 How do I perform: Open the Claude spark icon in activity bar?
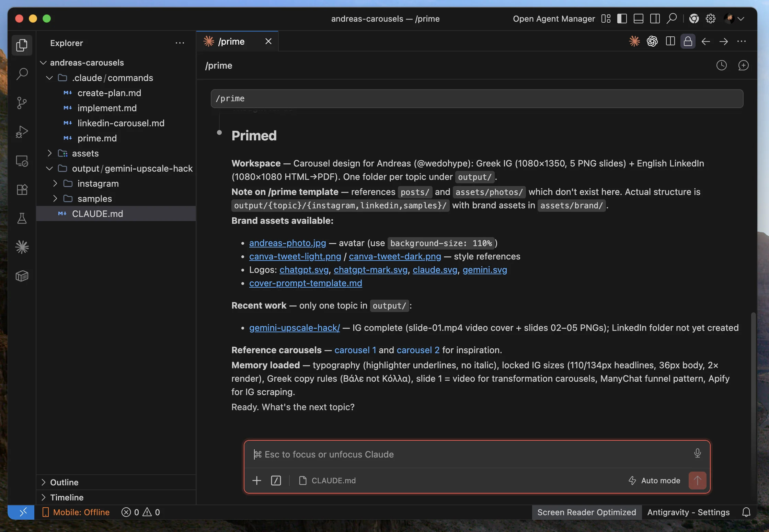coord(22,247)
